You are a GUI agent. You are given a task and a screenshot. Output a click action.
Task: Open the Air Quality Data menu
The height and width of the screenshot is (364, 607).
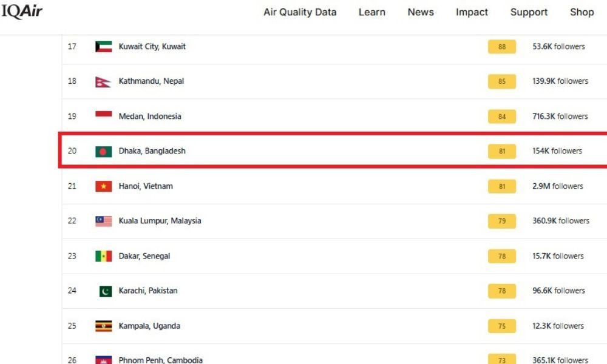(x=300, y=12)
